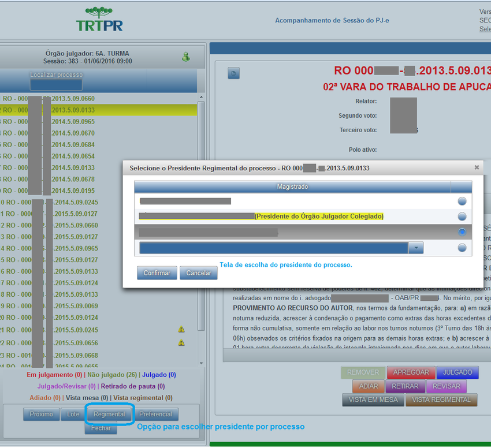
Task: Click the TRTPR logo
Action: coord(99,20)
